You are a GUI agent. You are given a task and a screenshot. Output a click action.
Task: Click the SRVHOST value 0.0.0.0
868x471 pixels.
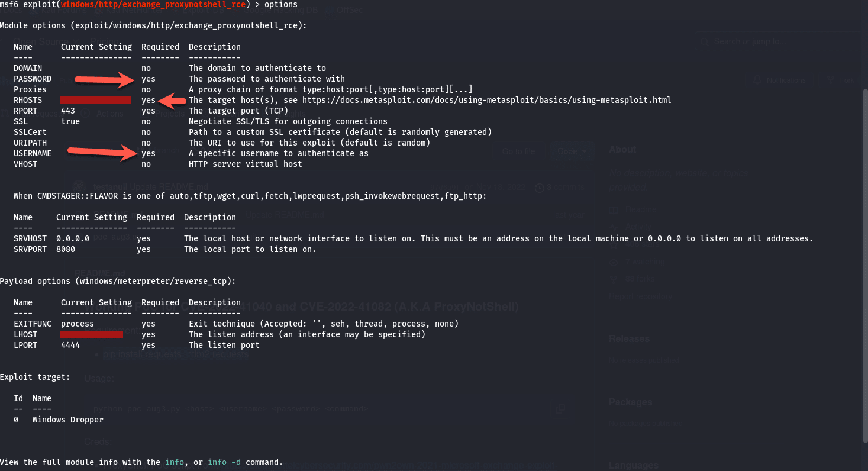(x=73, y=239)
